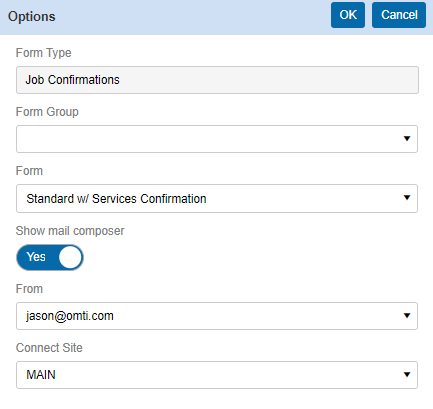Open the MAIN connect site dropdown

pyautogui.click(x=217, y=375)
